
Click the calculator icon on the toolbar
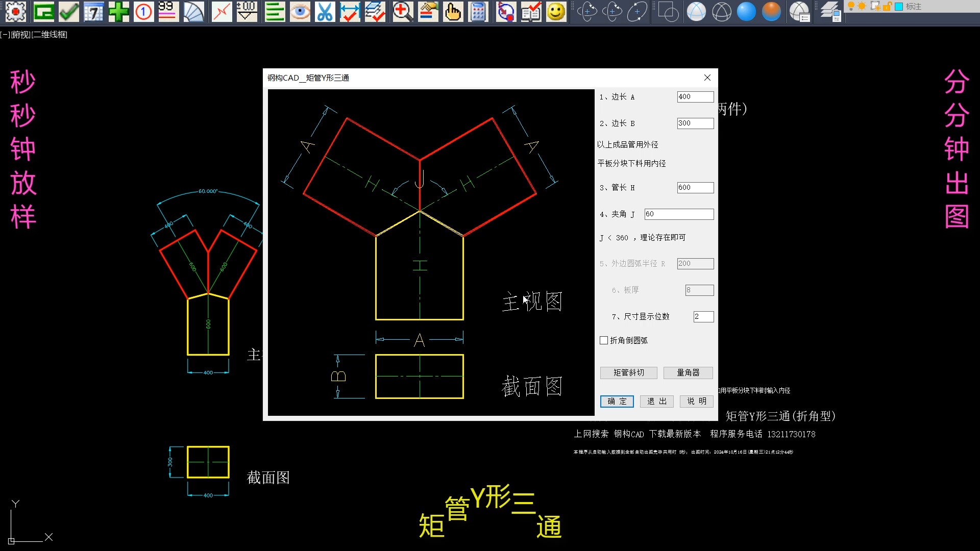tap(479, 12)
